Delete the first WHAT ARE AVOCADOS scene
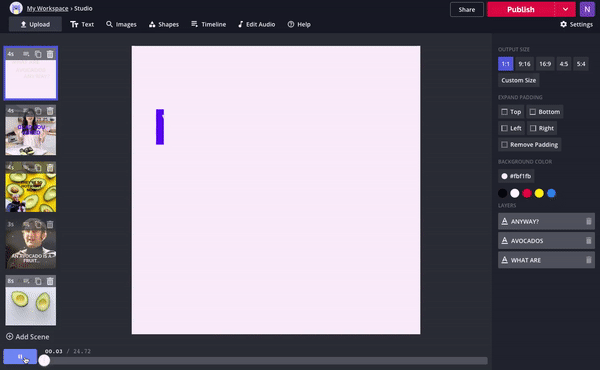 [50, 54]
